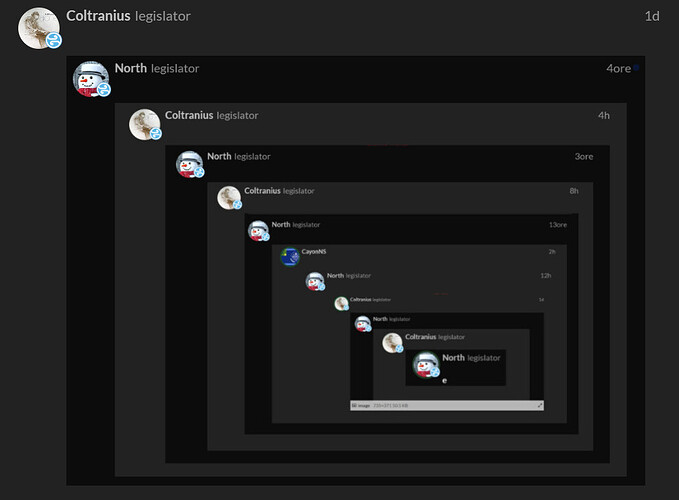Screen dimensions: 679x500
Task: Click North avatar in the "13ore" post
Action: 258,231
